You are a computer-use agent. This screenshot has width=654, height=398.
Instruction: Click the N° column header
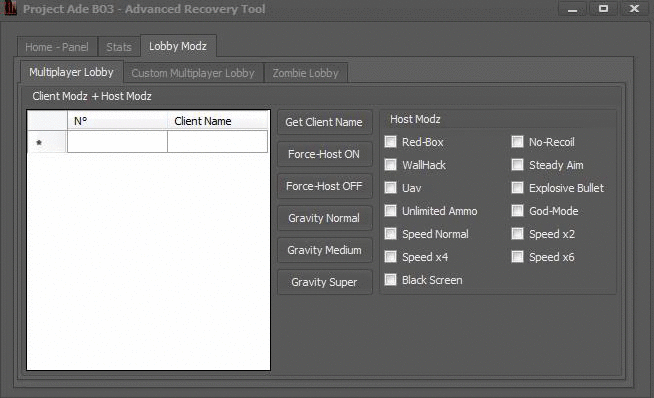(x=117, y=121)
